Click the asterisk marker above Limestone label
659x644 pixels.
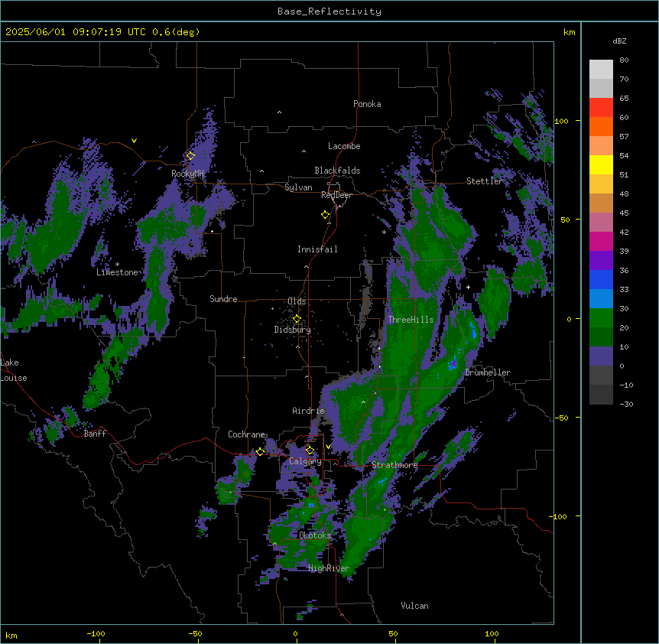117,265
